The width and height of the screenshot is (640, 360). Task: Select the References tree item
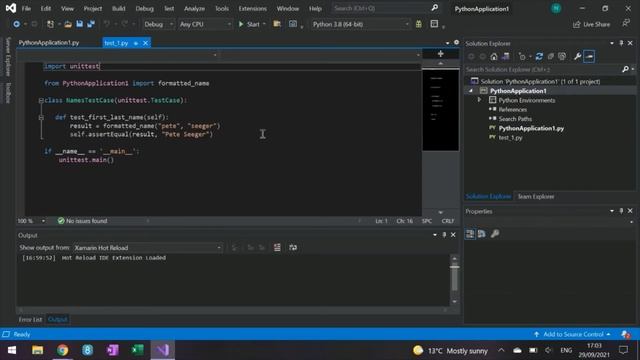[512, 109]
